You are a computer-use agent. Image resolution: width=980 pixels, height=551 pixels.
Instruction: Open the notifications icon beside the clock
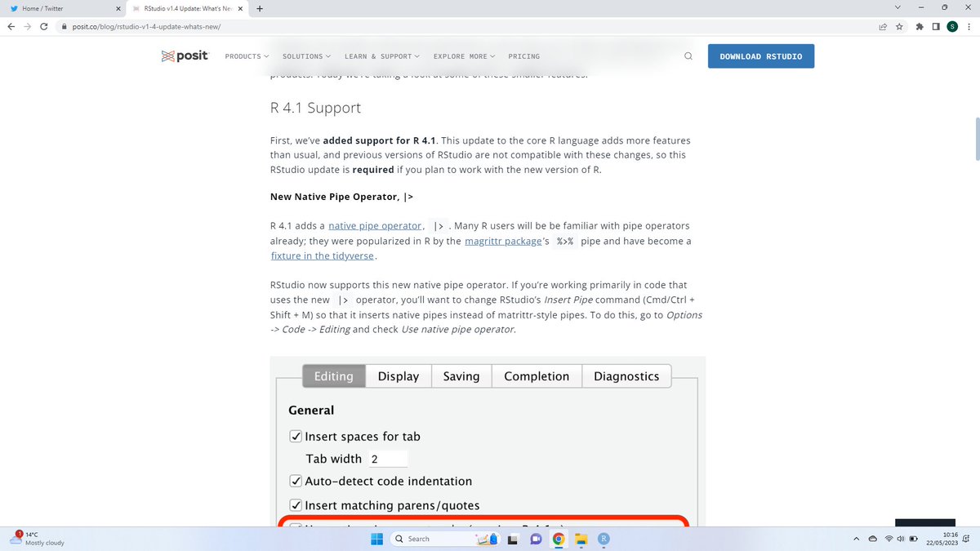pyautogui.click(x=964, y=539)
